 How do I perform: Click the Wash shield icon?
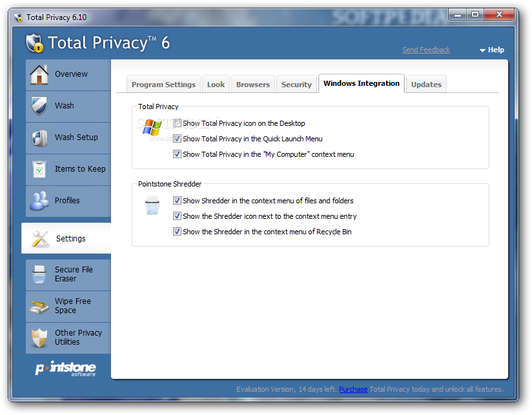point(39,106)
